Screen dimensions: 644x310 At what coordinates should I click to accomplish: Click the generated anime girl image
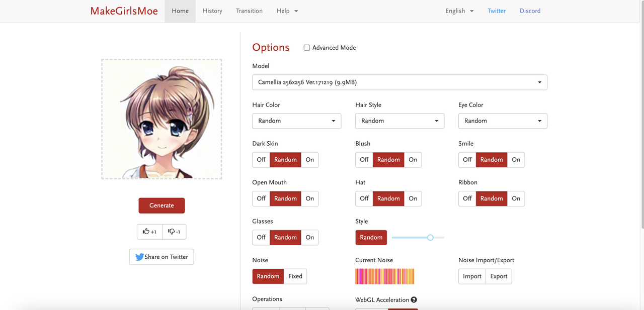tap(162, 119)
